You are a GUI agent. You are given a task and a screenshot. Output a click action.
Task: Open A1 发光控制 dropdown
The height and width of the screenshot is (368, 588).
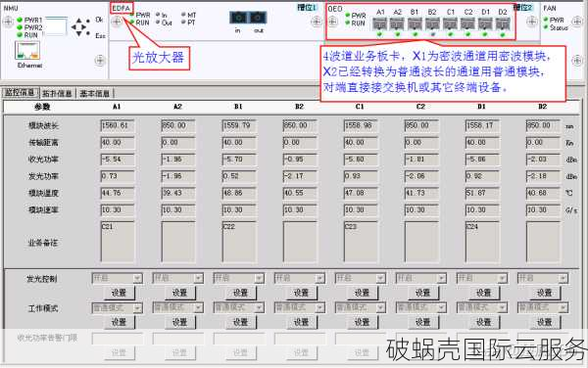[137, 278]
